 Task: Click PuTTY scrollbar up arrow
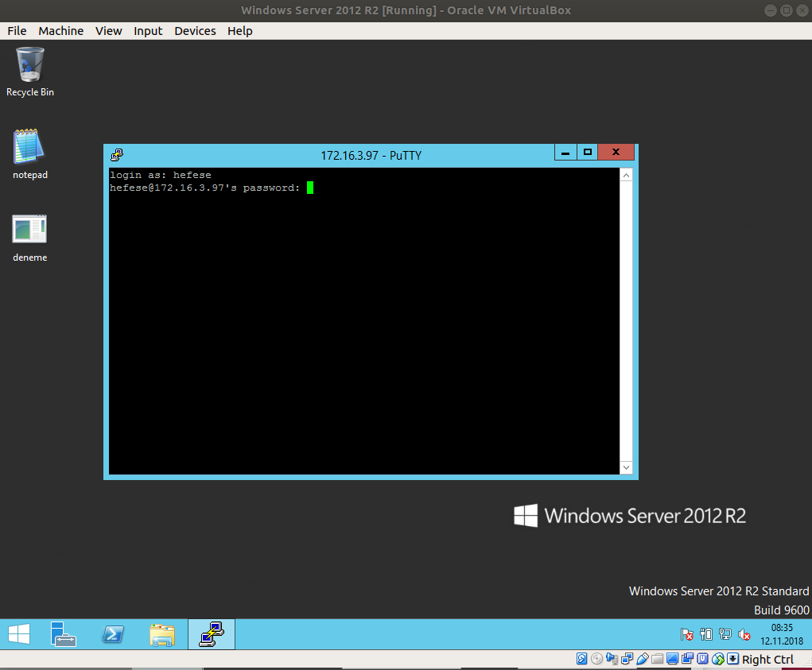(626, 175)
